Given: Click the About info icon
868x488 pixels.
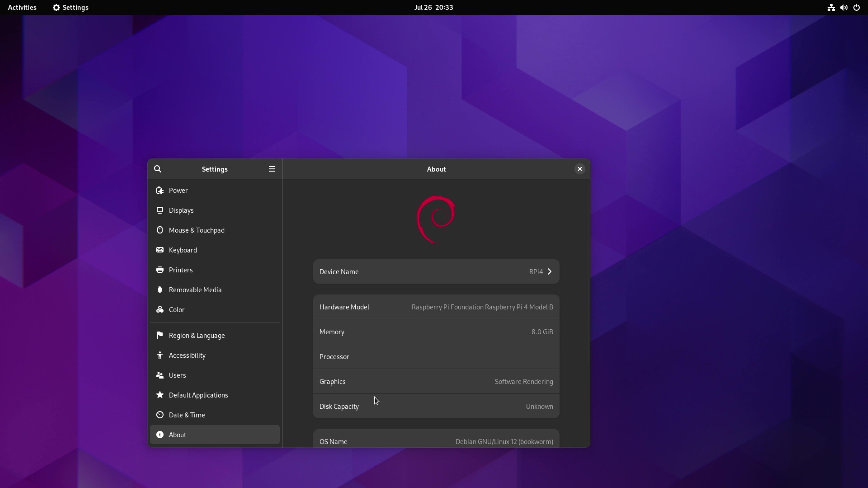Looking at the screenshot, I should [x=160, y=434].
